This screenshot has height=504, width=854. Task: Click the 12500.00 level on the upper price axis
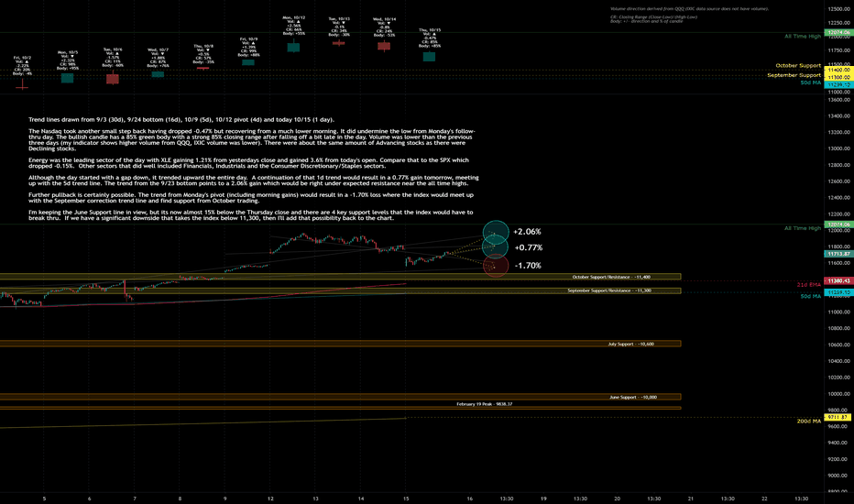pos(839,9)
